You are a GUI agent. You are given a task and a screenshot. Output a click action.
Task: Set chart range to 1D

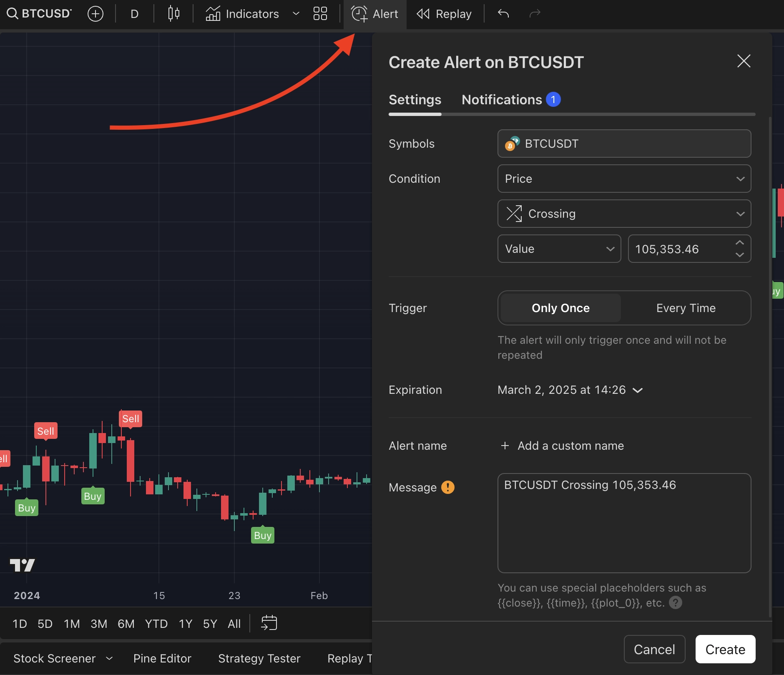point(20,624)
